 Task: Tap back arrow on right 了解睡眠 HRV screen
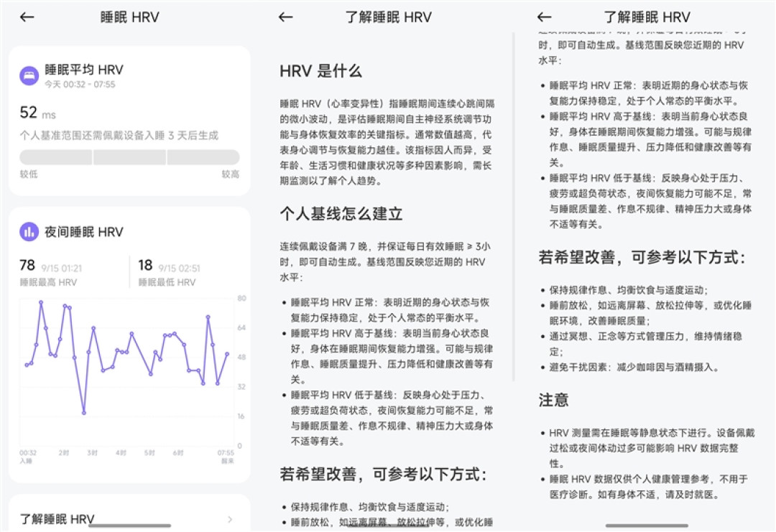click(x=545, y=17)
